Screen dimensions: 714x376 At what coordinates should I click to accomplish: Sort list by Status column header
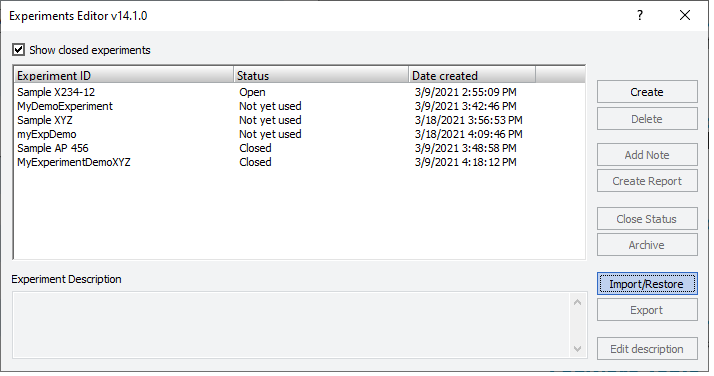coord(321,76)
